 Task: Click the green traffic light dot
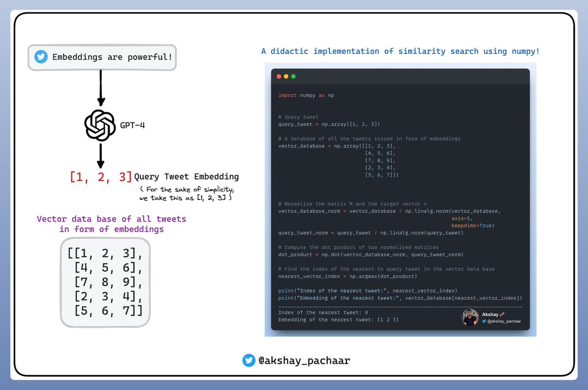pos(293,77)
